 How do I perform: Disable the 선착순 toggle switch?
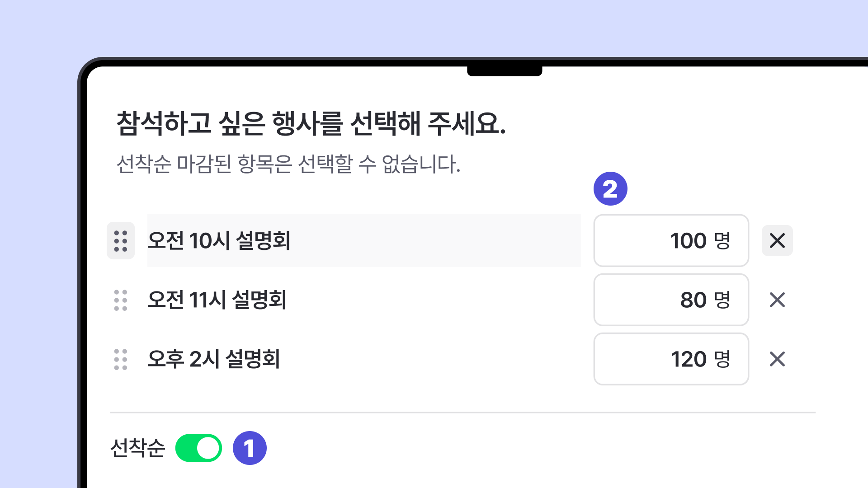(199, 448)
